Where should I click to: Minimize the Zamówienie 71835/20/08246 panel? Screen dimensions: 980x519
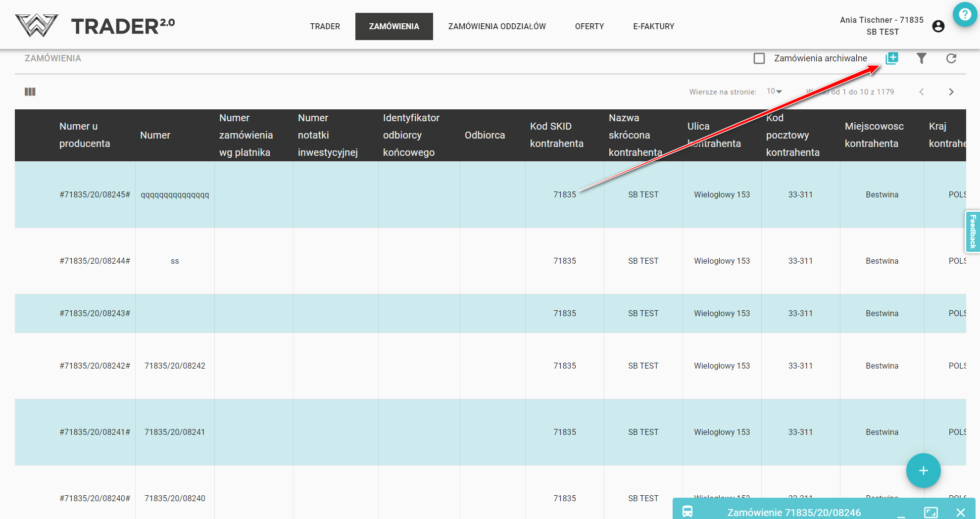[x=901, y=513]
